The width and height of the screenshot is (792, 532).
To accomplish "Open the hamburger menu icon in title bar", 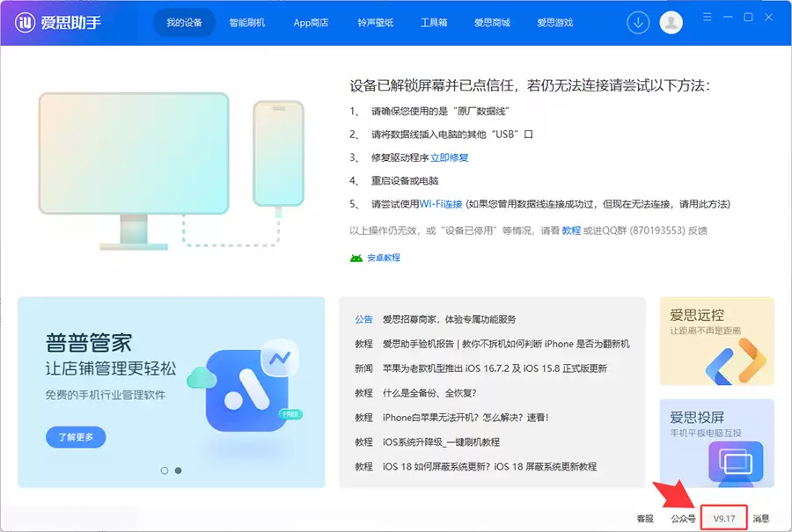I will pyautogui.click(x=708, y=18).
